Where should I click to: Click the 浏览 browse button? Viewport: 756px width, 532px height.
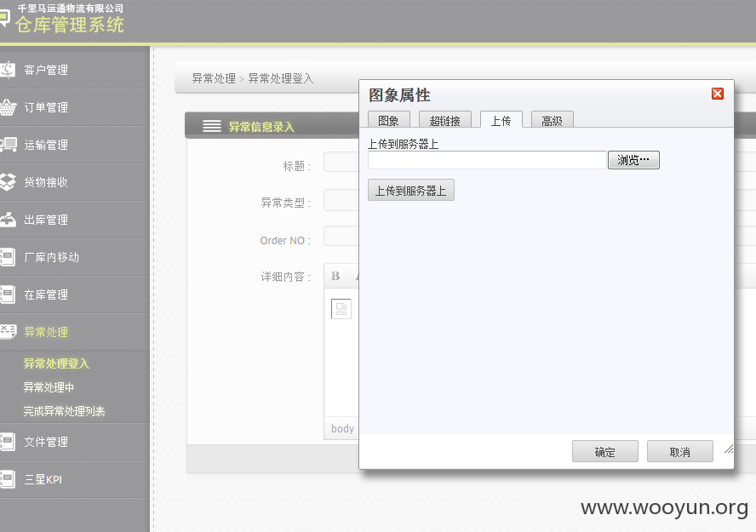point(633,160)
